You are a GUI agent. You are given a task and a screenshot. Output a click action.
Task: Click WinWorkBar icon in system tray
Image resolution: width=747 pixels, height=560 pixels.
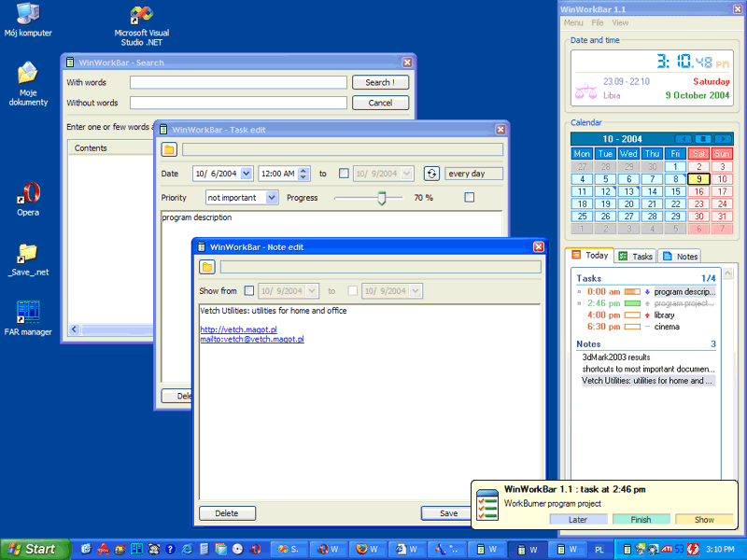pyautogui.click(x=628, y=549)
